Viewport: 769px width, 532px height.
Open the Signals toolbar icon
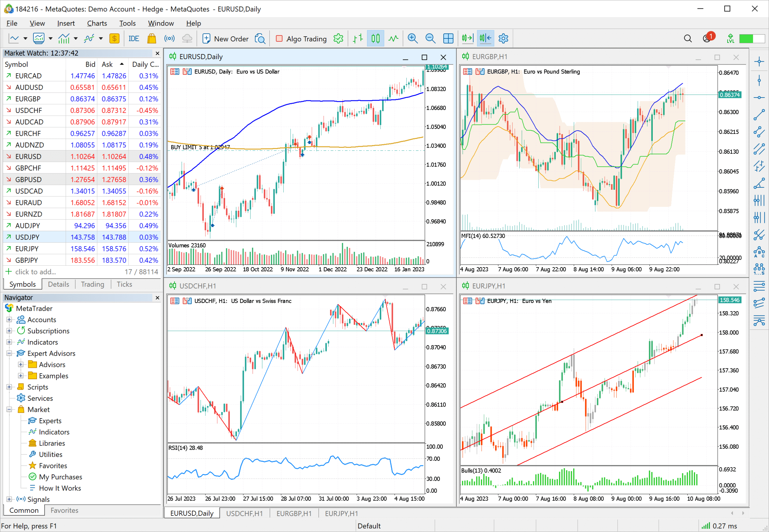point(169,39)
